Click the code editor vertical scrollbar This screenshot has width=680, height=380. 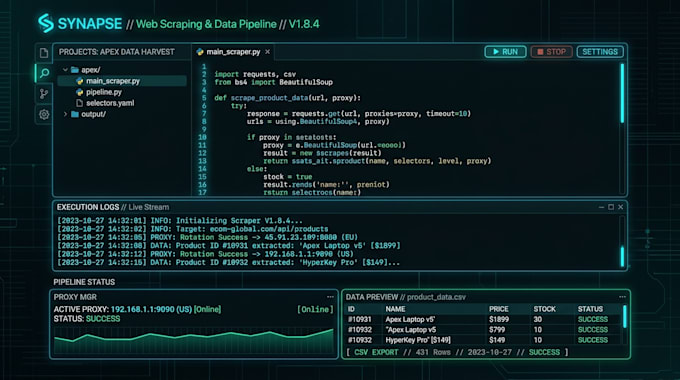(622, 93)
